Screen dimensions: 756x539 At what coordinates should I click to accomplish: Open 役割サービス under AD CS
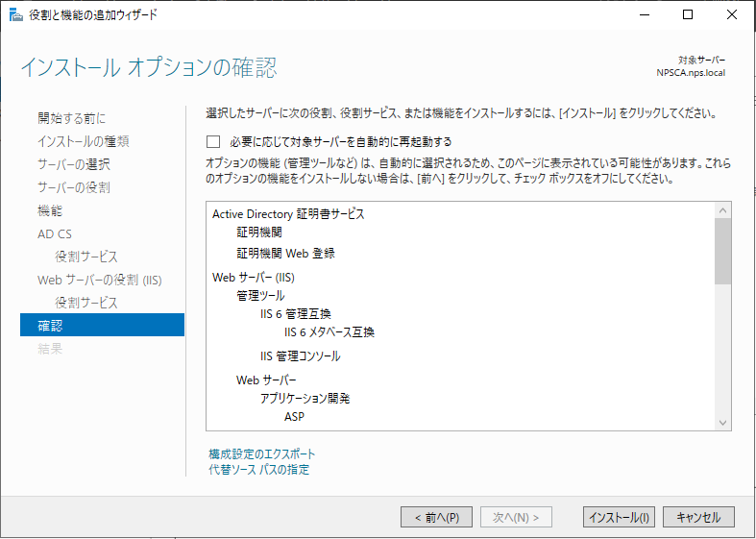point(86,257)
